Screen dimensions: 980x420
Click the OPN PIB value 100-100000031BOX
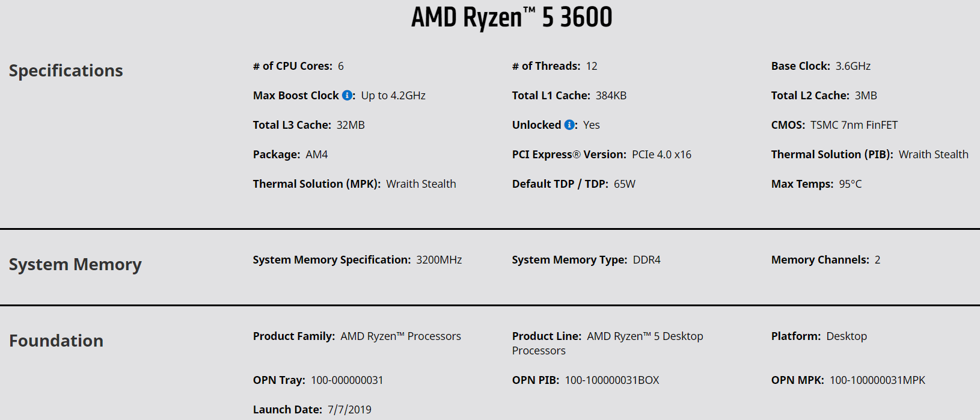(x=612, y=380)
